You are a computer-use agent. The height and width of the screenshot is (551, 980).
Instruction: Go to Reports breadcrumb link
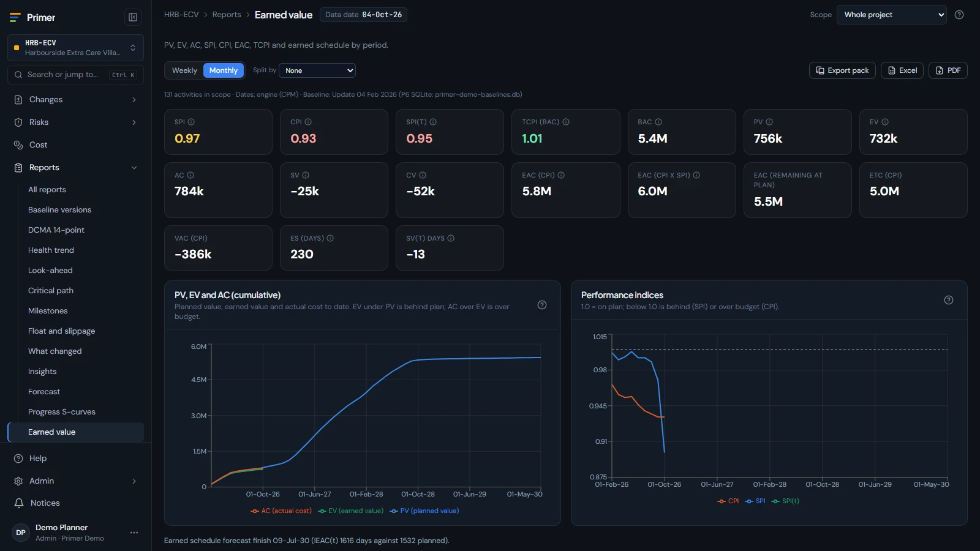coord(227,15)
